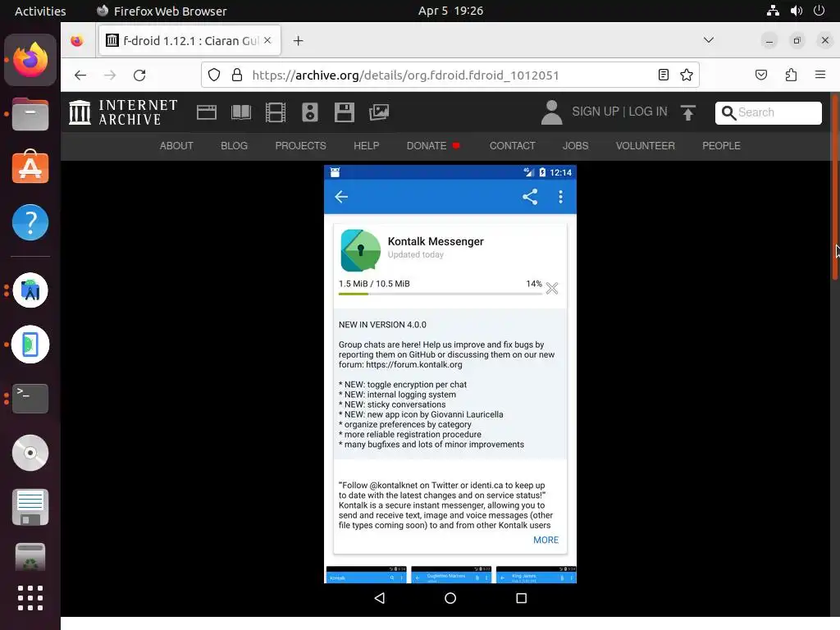840x630 pixels.
Task: Bookmark this page with star icon
Action: pos(687,75)
